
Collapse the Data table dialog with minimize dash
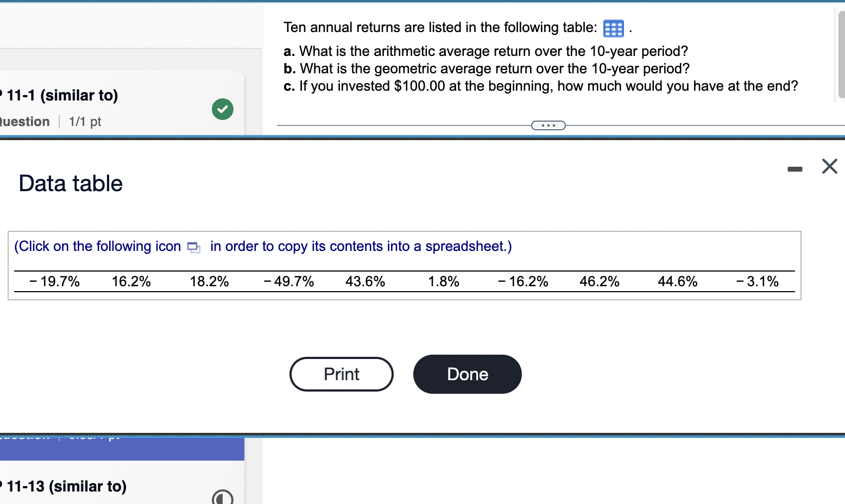pos(795,169)
